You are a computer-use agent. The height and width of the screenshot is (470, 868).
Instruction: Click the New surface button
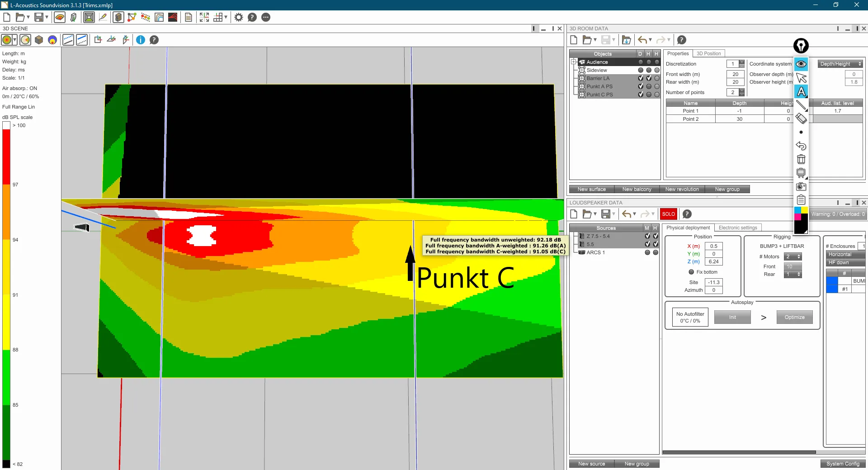[591, 189]
